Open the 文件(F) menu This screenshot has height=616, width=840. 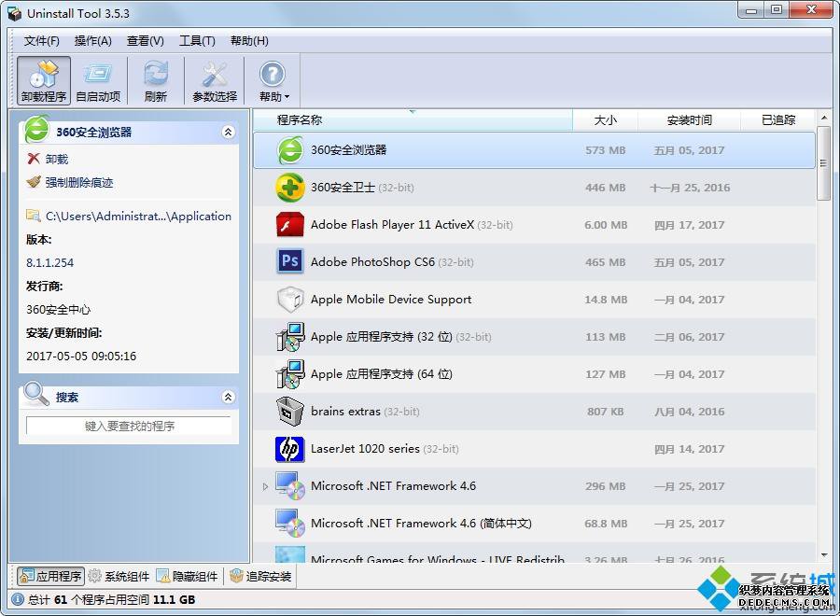tap(41, 41)
